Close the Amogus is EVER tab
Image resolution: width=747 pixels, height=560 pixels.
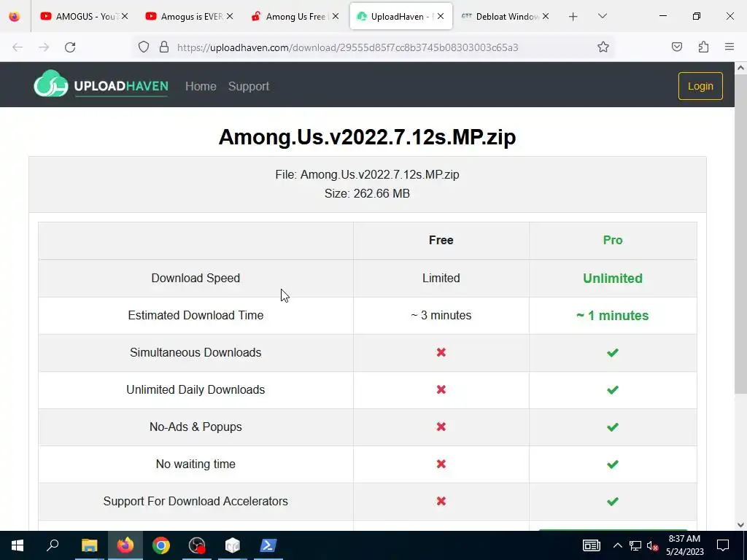230,17
